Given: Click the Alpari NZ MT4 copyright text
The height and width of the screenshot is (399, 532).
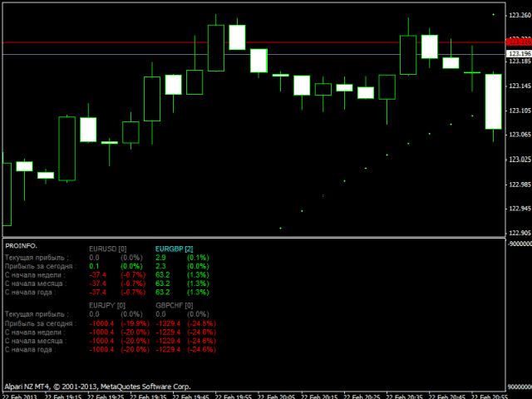Looking at the screenshot, I should point(97,387).
